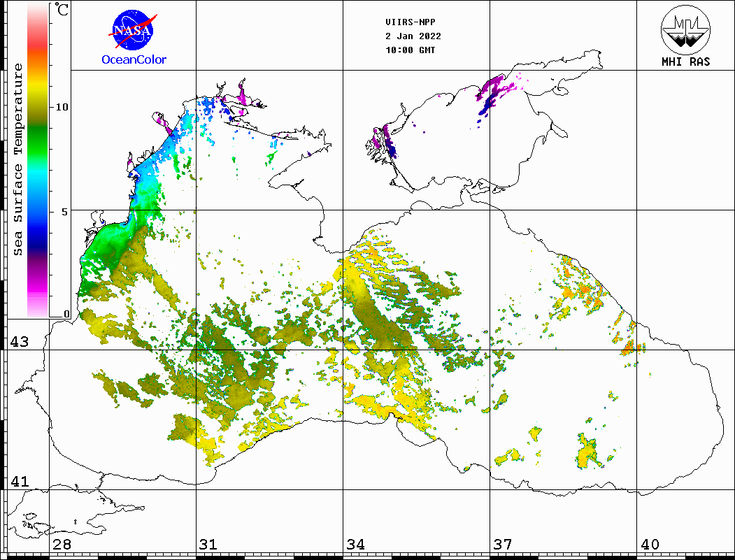
Task: Click the 10 tick label on scale
Action: click(62, 107)
